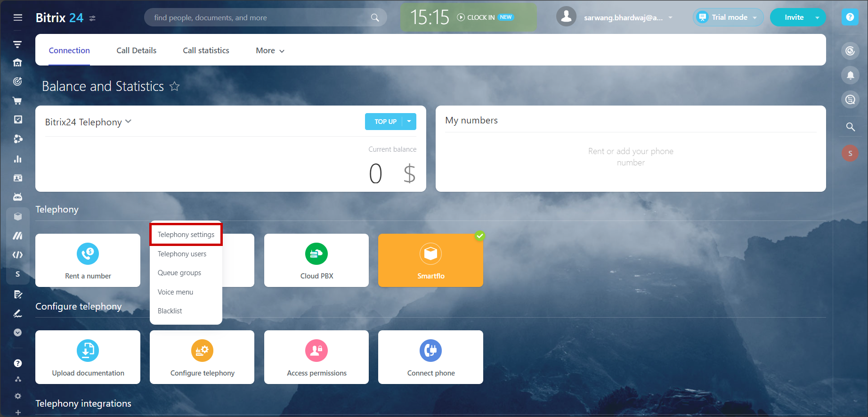Click the NEW badge beside CLOCK IN
This screenshot has height=417, width=868.
pos(506,17)
